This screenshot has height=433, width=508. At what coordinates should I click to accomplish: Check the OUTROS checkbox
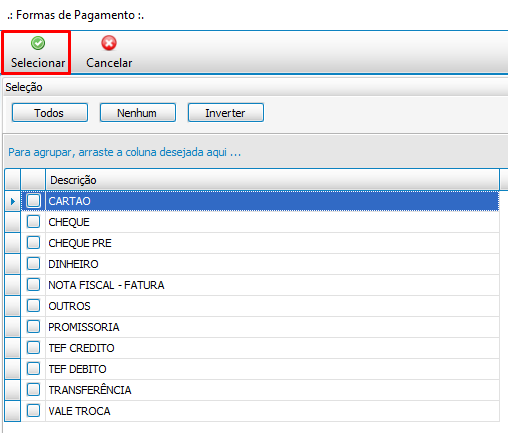[33, 306]
